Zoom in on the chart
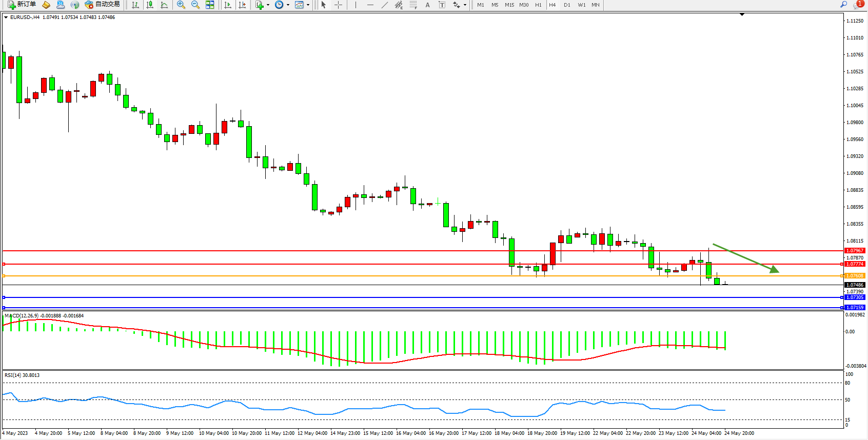 pos(181,5)
